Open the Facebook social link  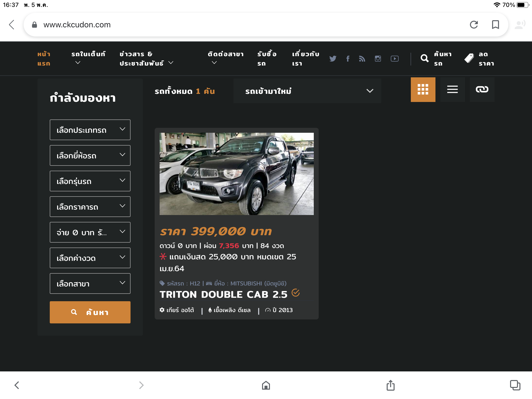pos(348,59)
